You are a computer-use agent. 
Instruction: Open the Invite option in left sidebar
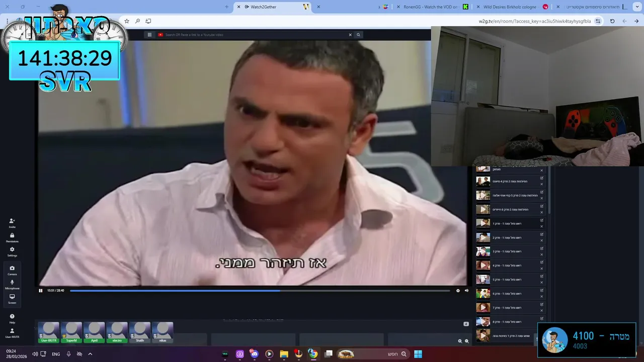click(12, 223)
